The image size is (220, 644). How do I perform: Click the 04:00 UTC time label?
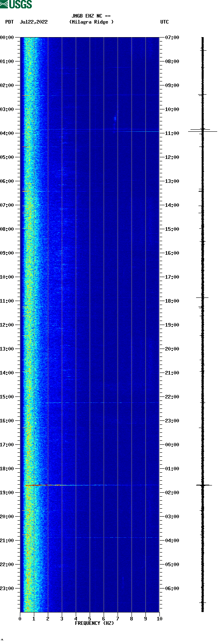pyautogui.click(x=172, y=541)
